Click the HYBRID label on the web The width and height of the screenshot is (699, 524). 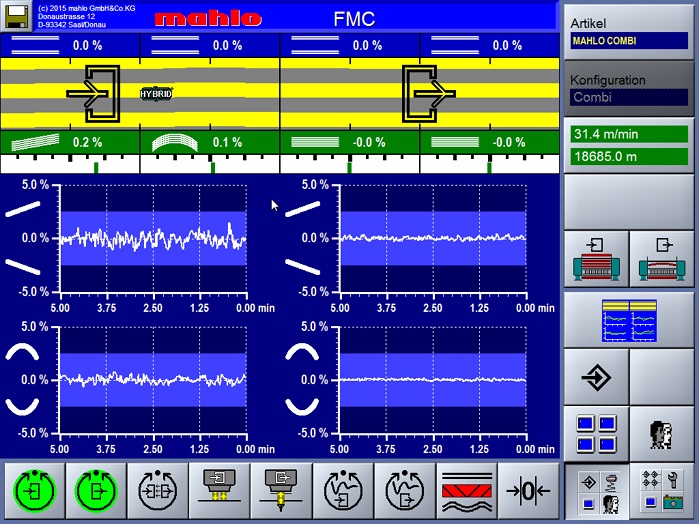[x=157, y=93]
